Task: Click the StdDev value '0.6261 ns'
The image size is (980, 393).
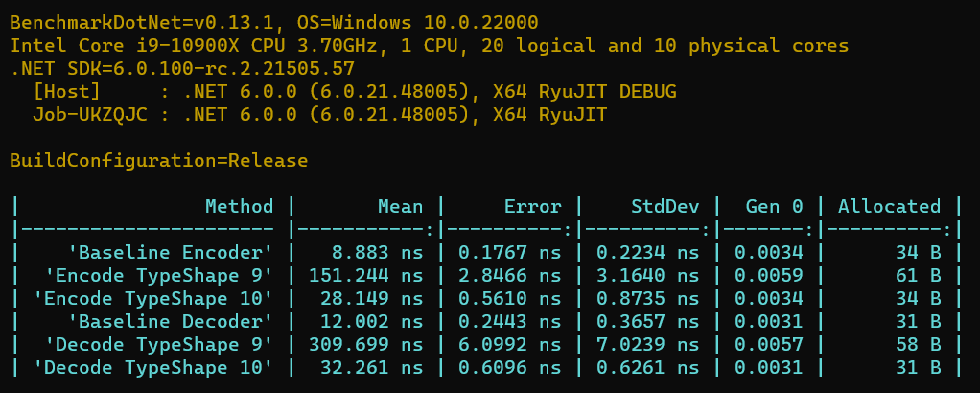Action: tap(648, 367)
